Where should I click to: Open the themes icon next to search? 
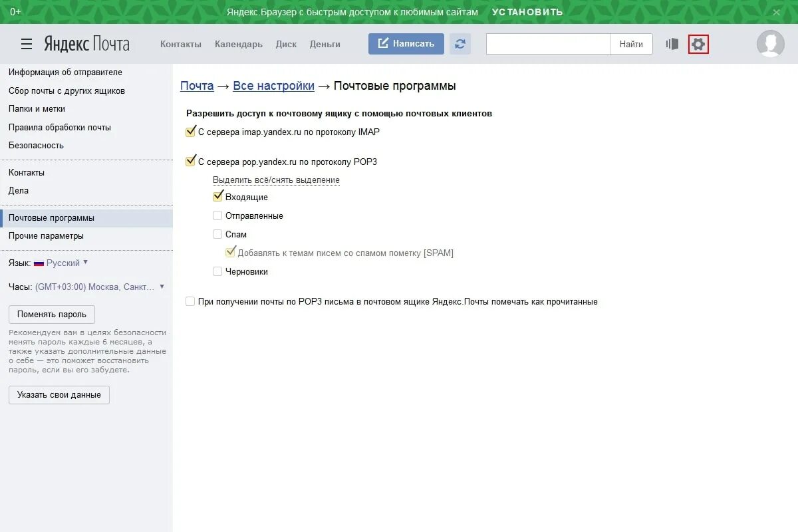[x=672, y=44]
